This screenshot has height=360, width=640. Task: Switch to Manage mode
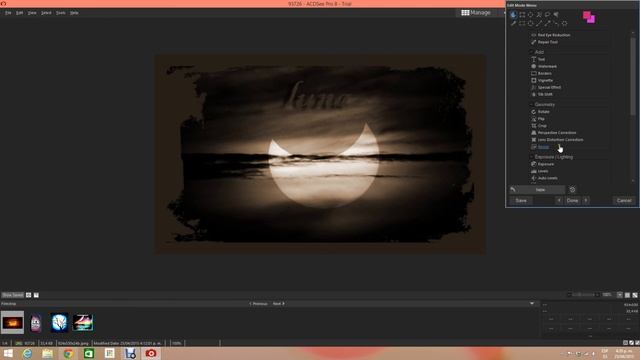[476, 13]
